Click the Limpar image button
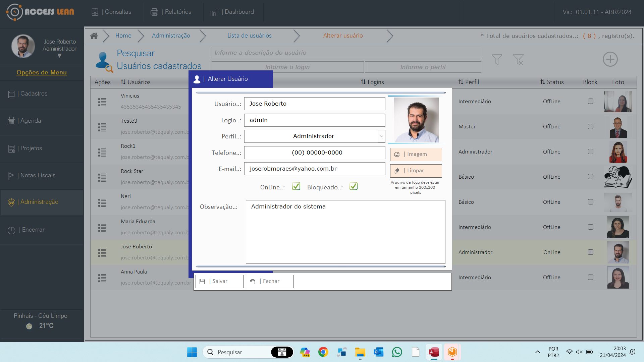 click(416, 171)
